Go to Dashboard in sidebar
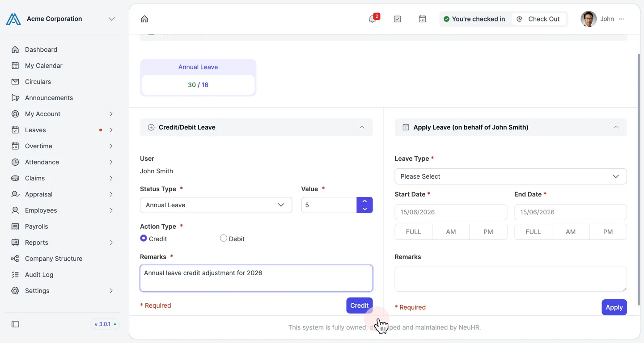Viewport: 644px width, 343px height. (x=41, y=50)
